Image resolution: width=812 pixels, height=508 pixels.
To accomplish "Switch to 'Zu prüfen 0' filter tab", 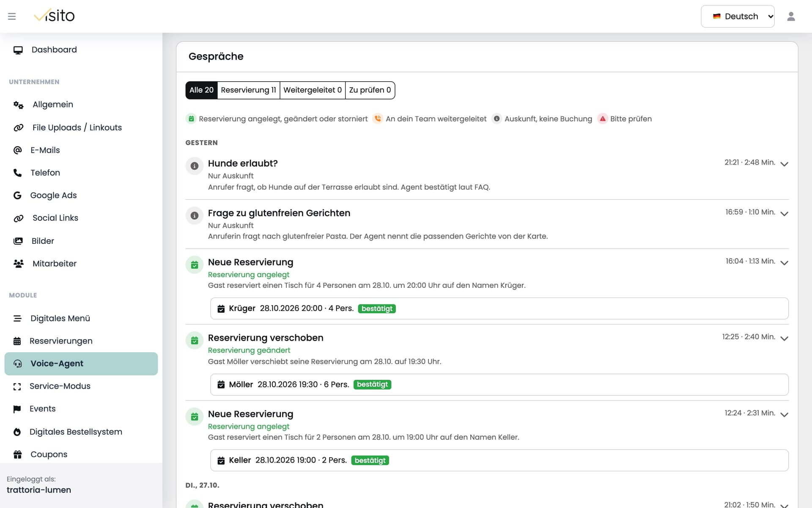I will (x=370, y=90).
